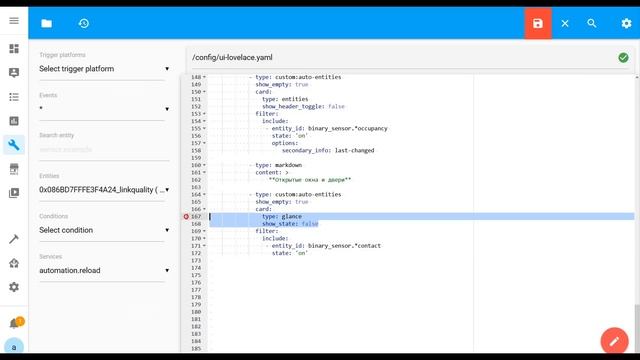Open the Select trigger platform dropdown
This screenshot has height=360, width=640.
click(x=104, y=69)
